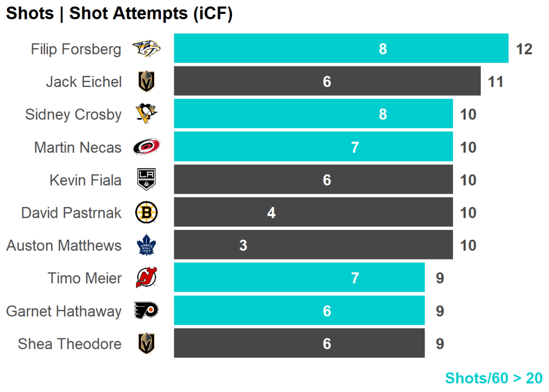Click the Golden Knights logo beside Jack Eichel
Image resolution: width=549 pixels, height=392 pixels.
point(146,82)
